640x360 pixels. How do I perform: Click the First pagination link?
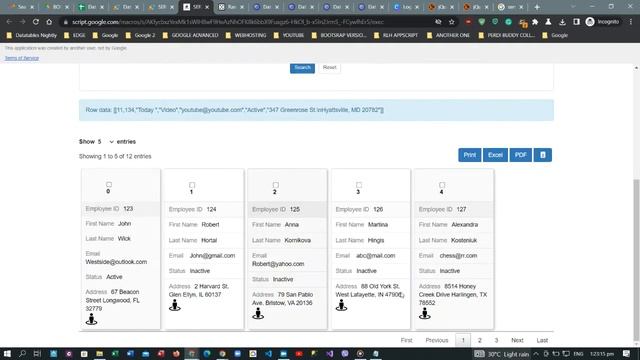tap(406, 340)
